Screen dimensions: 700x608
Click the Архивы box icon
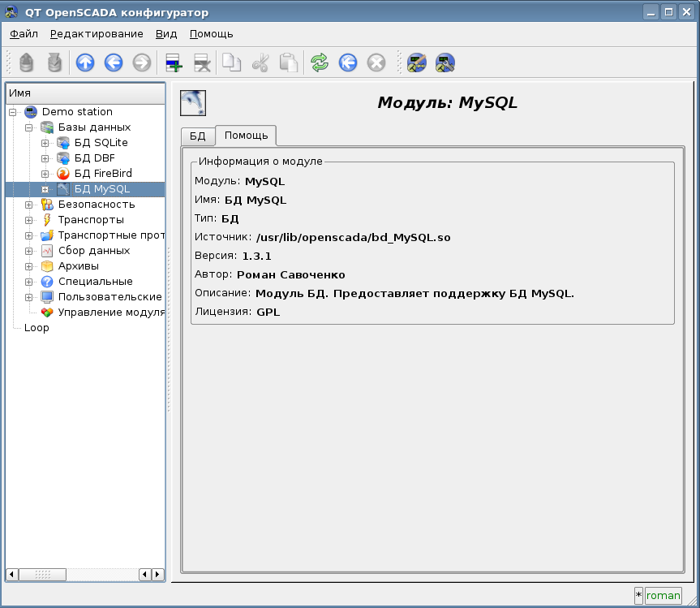47,266
